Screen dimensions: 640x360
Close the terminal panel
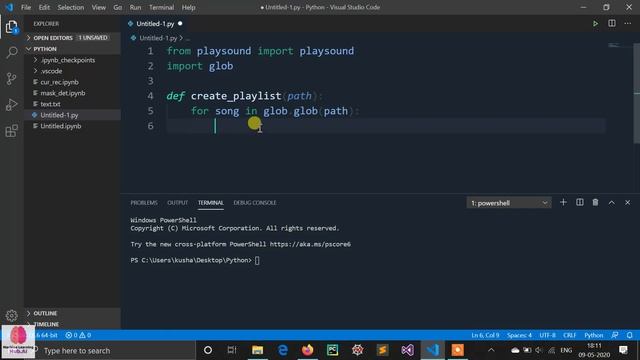627,202
